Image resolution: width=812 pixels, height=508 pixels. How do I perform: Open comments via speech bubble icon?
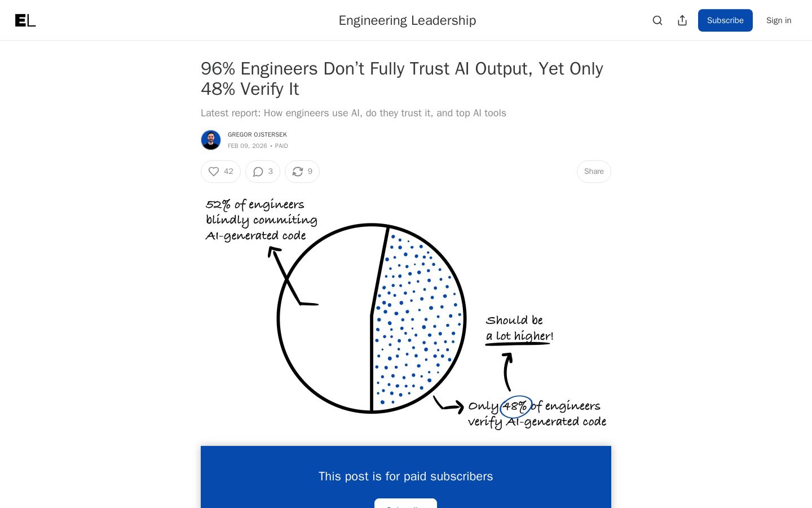pyautogui.click(x=258, y=172)
